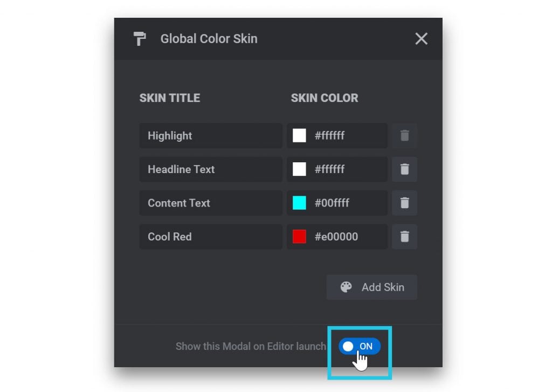Click the trash icon next to #00ffff
The image size is (552, 392).
[x=404, y=203]
